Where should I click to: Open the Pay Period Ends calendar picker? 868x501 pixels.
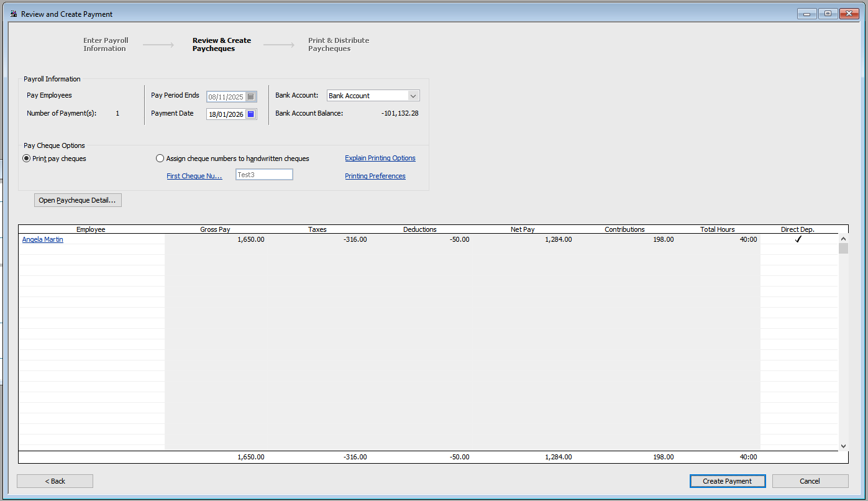coord(251,96)
